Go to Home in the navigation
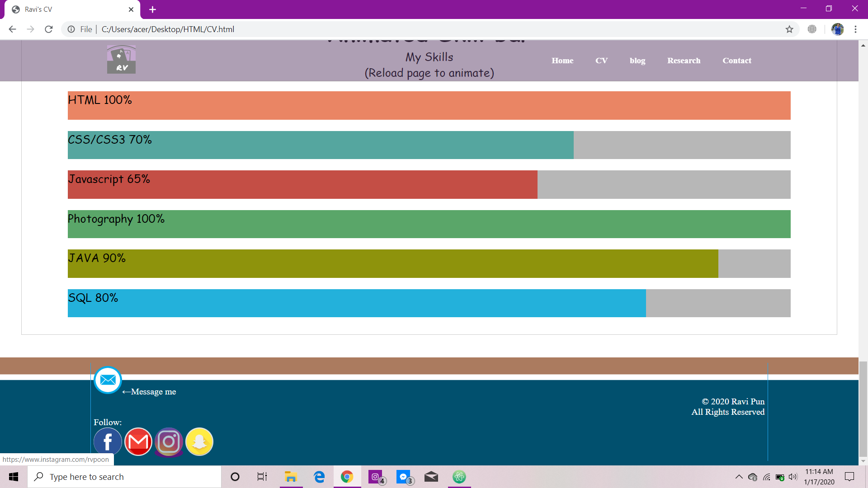868x488 pixels. pos(562,61)
